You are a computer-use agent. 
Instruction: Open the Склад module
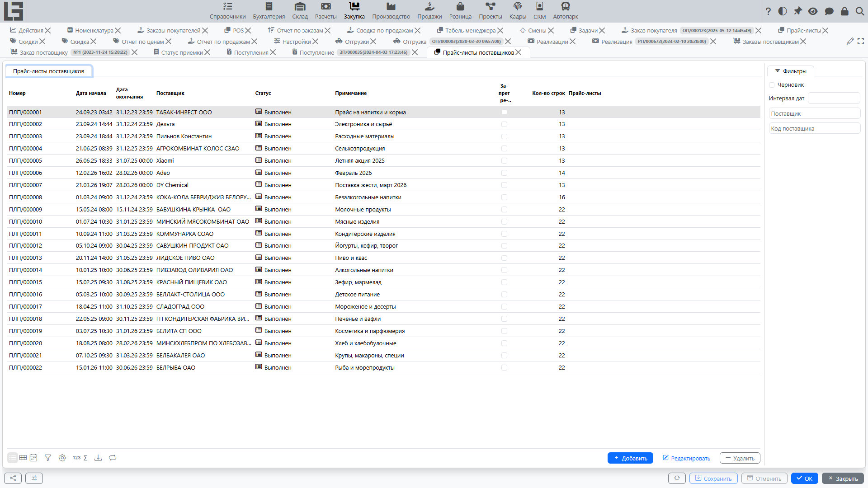pos(300,11)
